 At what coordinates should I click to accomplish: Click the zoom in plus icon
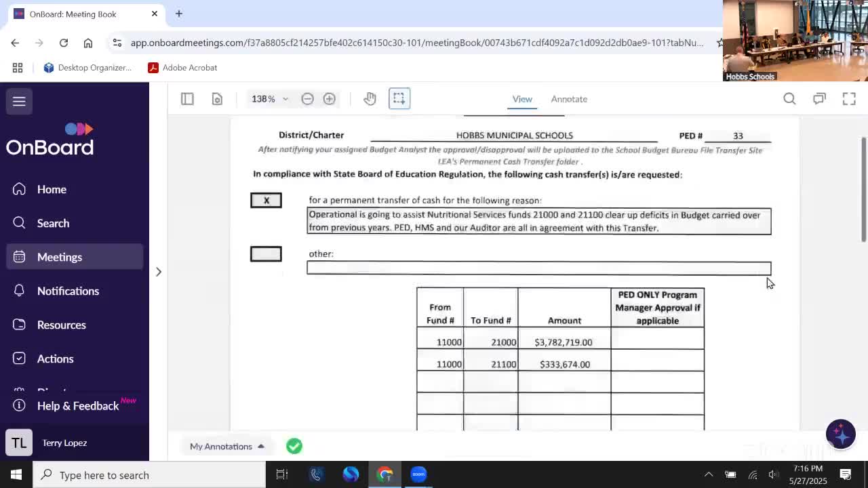[x=329, y=99]
